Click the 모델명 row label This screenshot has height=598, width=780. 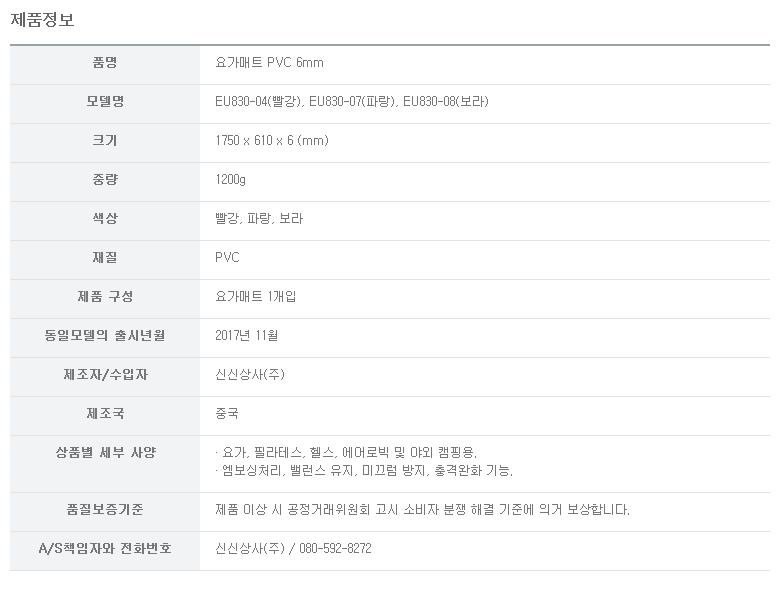[x=104, y=102]
